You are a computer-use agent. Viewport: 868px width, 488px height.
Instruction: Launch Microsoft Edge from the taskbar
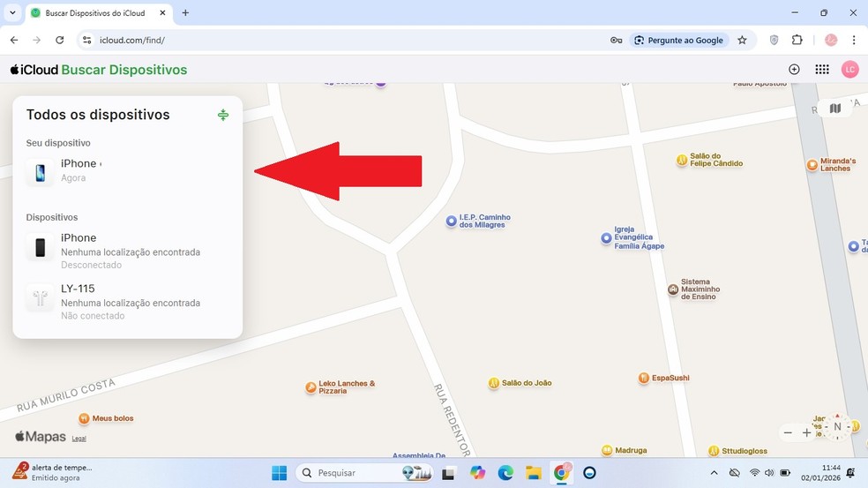point(505,472)
